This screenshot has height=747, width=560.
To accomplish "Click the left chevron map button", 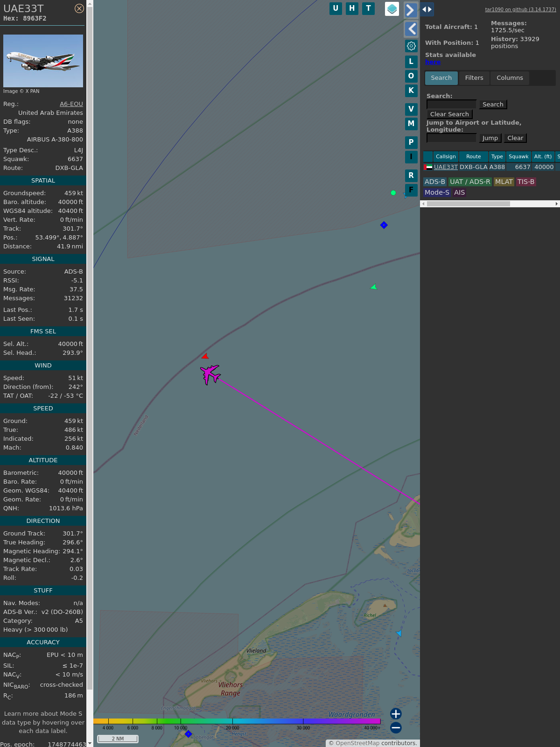I will [x=411, y=29].
